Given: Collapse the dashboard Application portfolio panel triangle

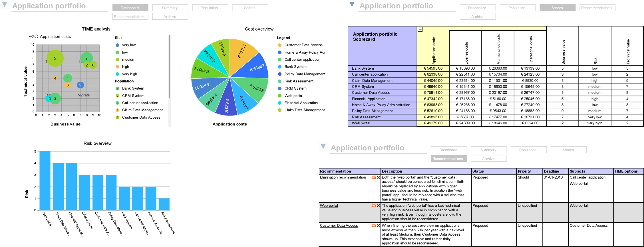Looking at the screenshot, I should (5, 5).
